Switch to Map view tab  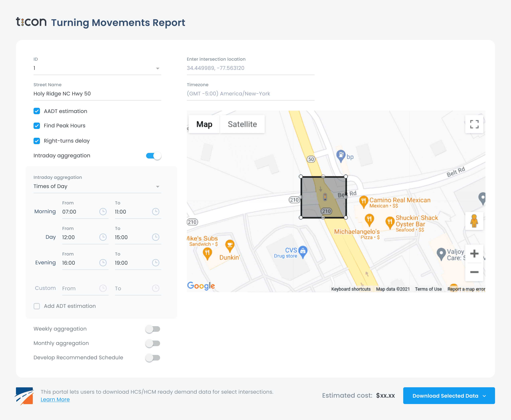(x=204, y=124)
